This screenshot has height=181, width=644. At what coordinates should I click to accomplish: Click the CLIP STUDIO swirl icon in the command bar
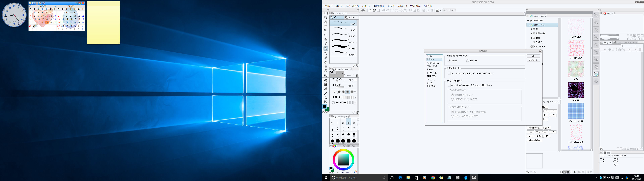coord(363,10)
